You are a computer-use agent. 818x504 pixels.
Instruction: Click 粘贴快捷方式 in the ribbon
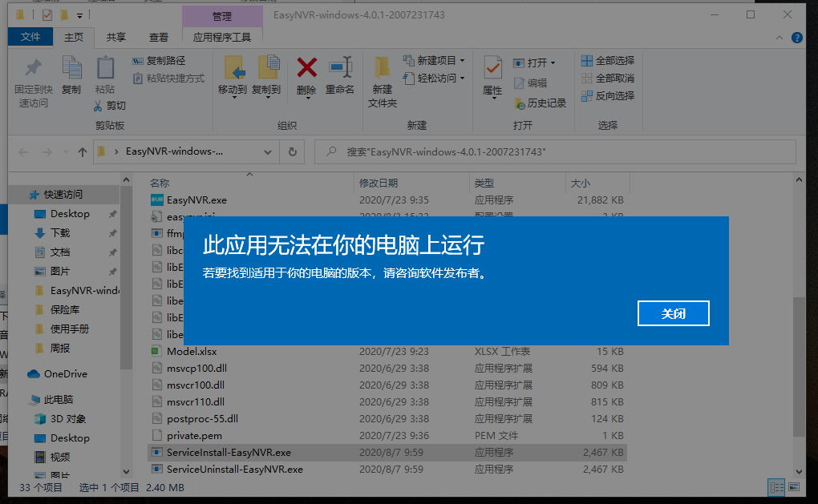(x=168, y=79)
